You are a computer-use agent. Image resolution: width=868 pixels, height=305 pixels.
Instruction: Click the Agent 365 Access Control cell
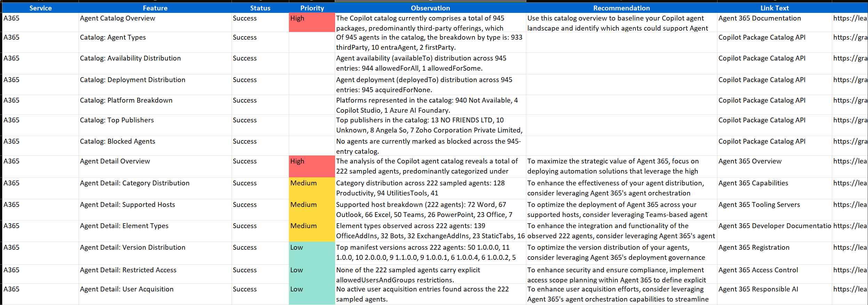coord(774,274)
